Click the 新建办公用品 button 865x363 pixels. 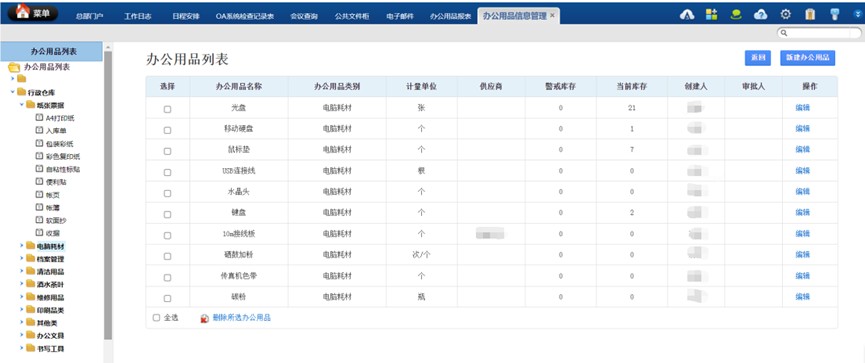(807, 58)
